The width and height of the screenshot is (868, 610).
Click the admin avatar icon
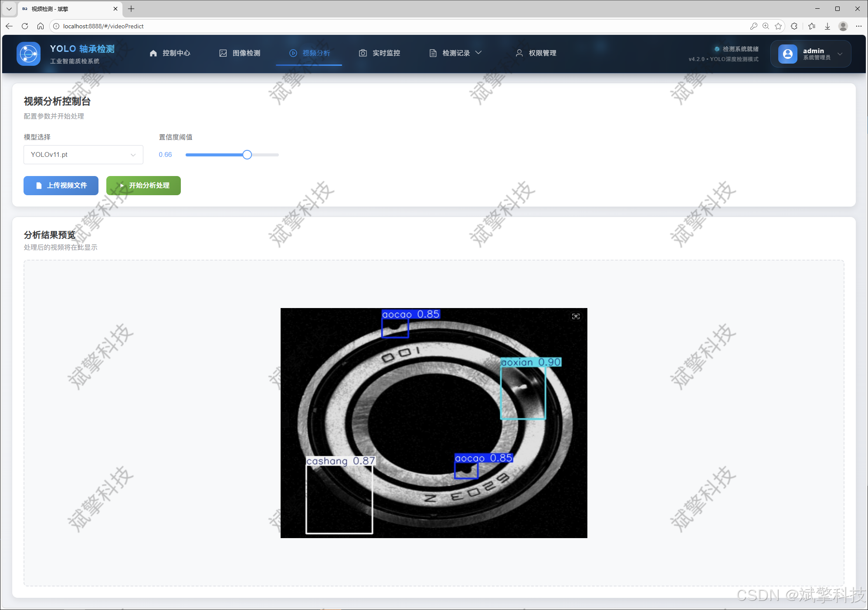click(x=787, y=54)
